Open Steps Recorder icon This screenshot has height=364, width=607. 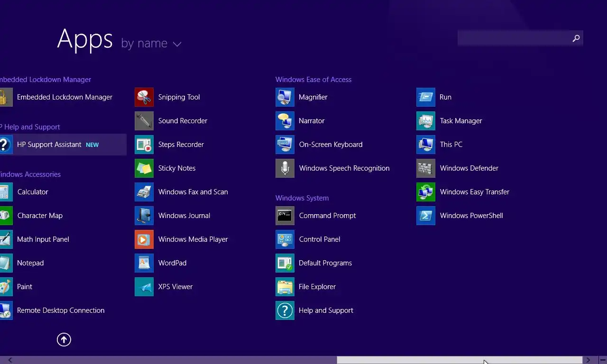144,145
